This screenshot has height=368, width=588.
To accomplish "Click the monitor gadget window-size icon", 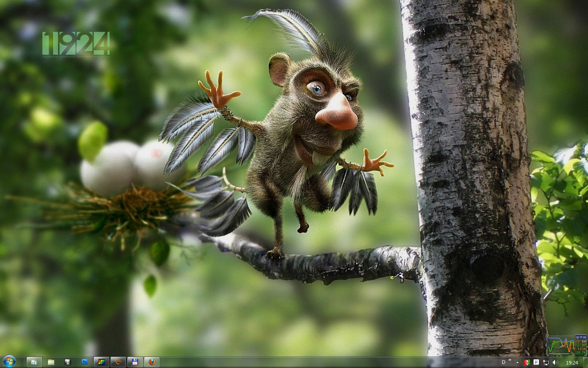I will (584, 337).
